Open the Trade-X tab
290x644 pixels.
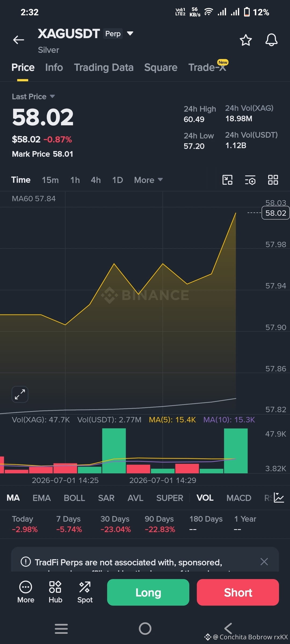point(207,67)
